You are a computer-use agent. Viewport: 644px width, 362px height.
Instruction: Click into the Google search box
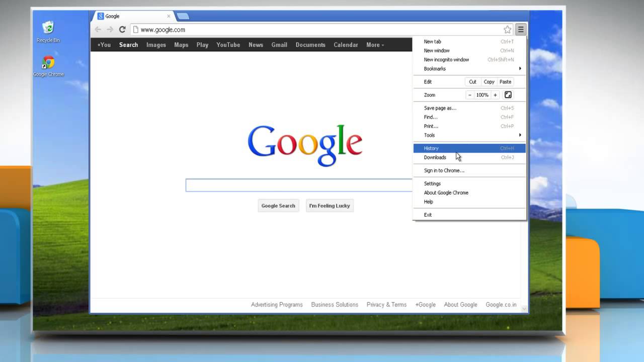(x=299, y=186)
